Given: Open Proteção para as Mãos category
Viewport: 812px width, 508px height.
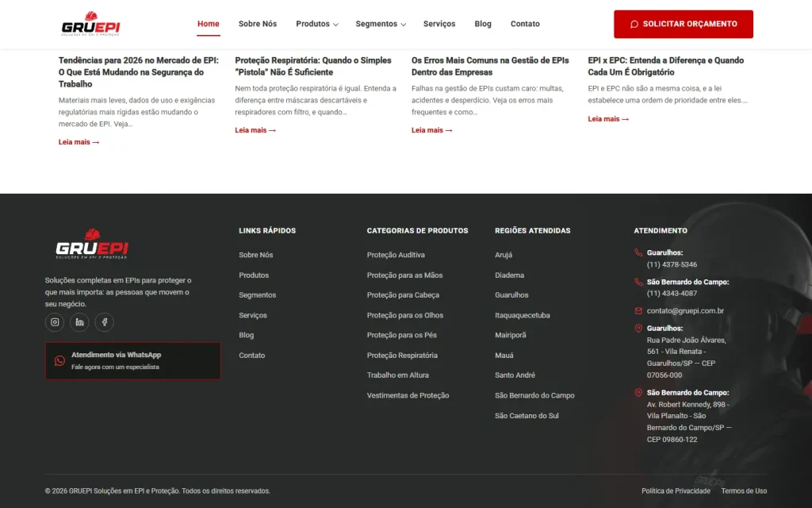Looking at the screenshot, I should click(x=405, y=275).
